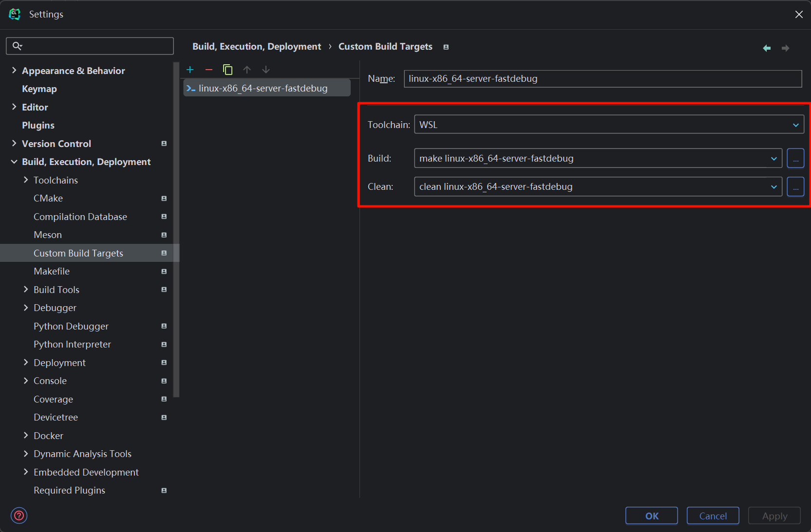811x532 pixels.
Task: Click project icon beside Devicetree
Action: [164, 418]
